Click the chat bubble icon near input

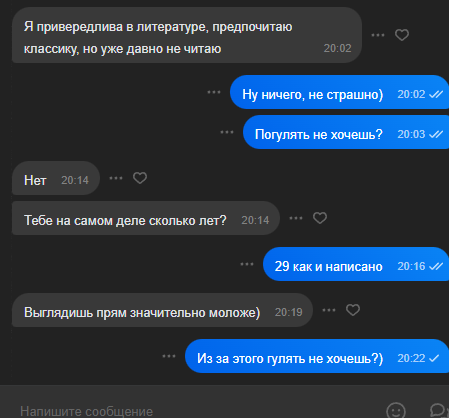coord(438,411)
